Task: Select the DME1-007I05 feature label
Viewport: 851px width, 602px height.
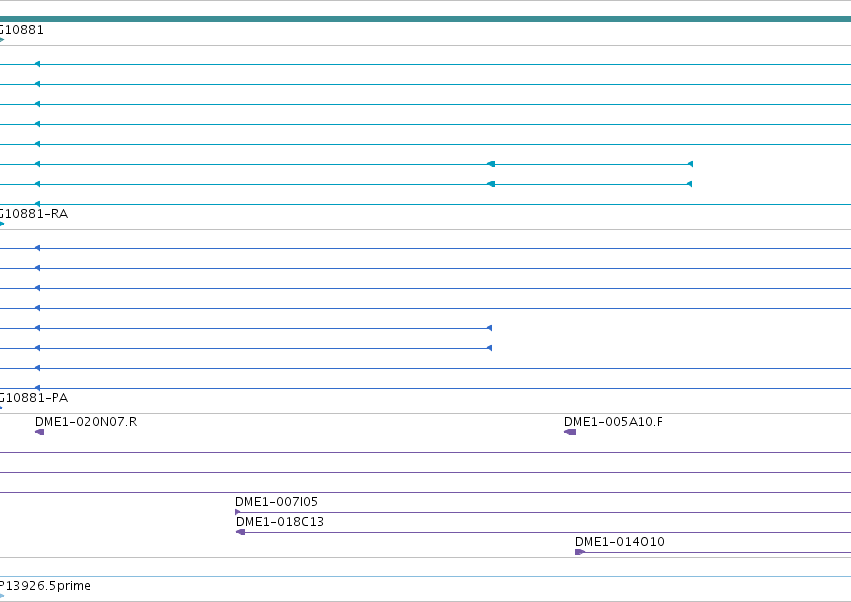Action: click(x=276, y=502)
